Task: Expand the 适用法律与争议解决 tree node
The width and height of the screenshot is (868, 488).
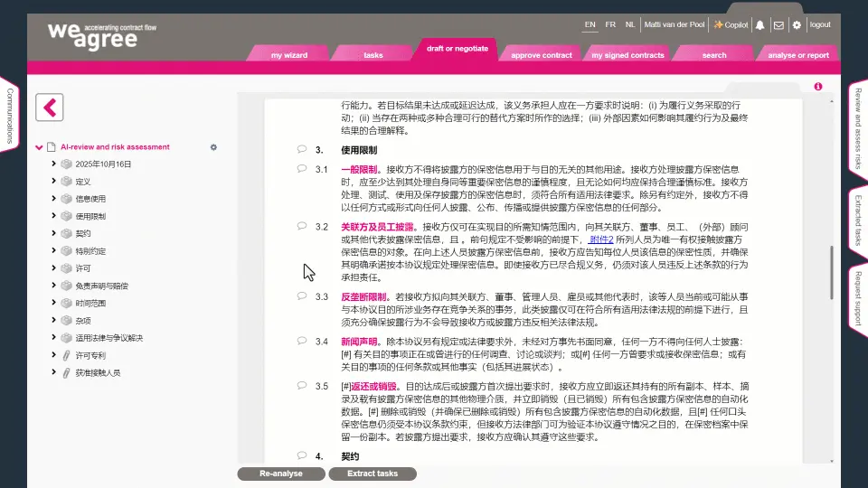Action: [53, 337]
